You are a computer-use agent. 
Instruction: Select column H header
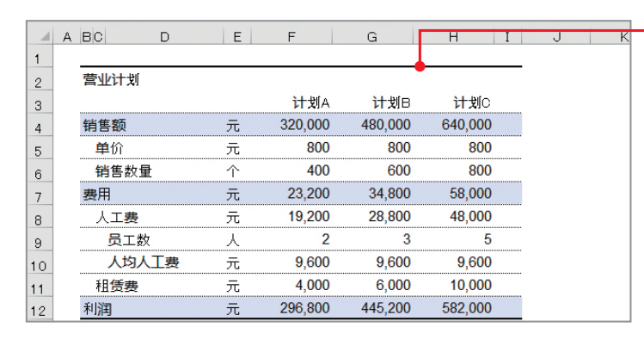[x=453, y=37]
